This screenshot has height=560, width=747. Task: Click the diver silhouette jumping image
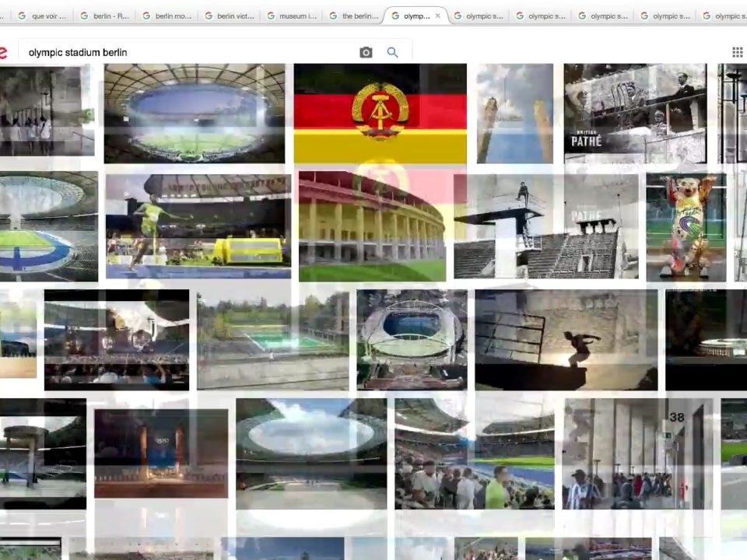(566, 340)
